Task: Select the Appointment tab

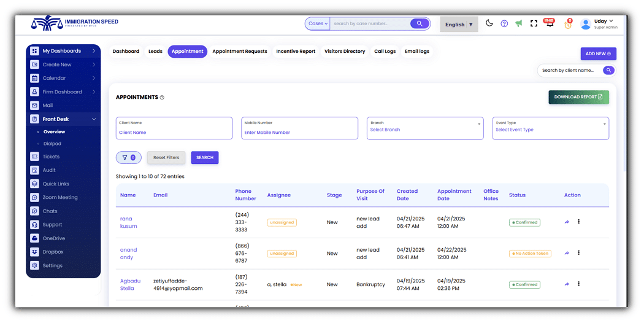Action: tap(187, 52)
